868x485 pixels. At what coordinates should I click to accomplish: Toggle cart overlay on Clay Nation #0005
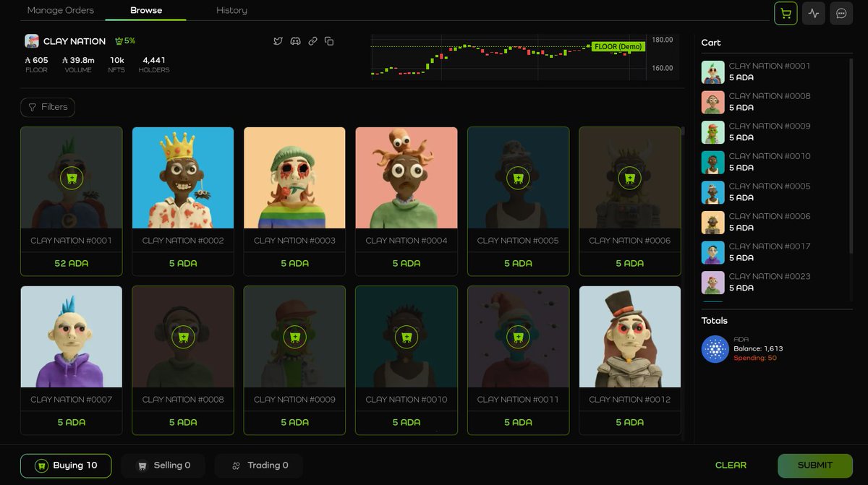518,178
